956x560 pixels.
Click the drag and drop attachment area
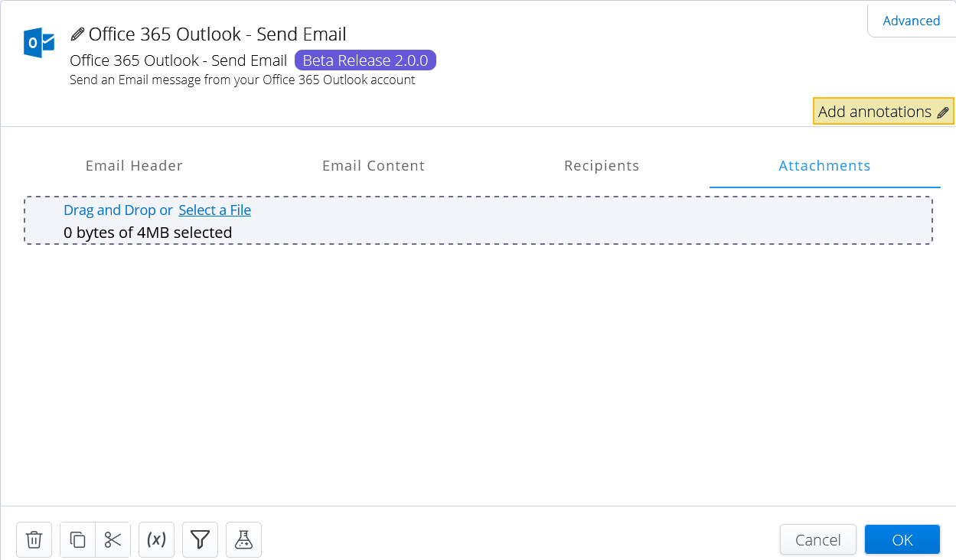pyautogui.click(x=478, y=220)
